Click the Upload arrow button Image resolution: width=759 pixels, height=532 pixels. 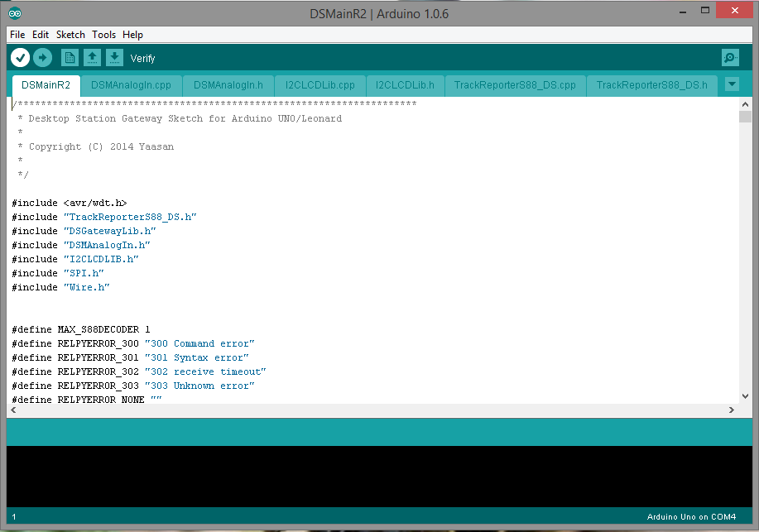[42, 58]
